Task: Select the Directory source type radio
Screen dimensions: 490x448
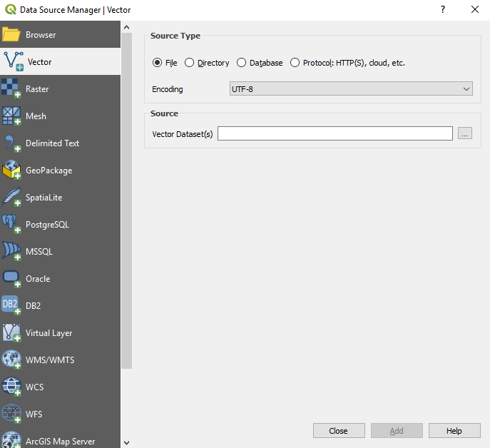Action: pos(189,63)
